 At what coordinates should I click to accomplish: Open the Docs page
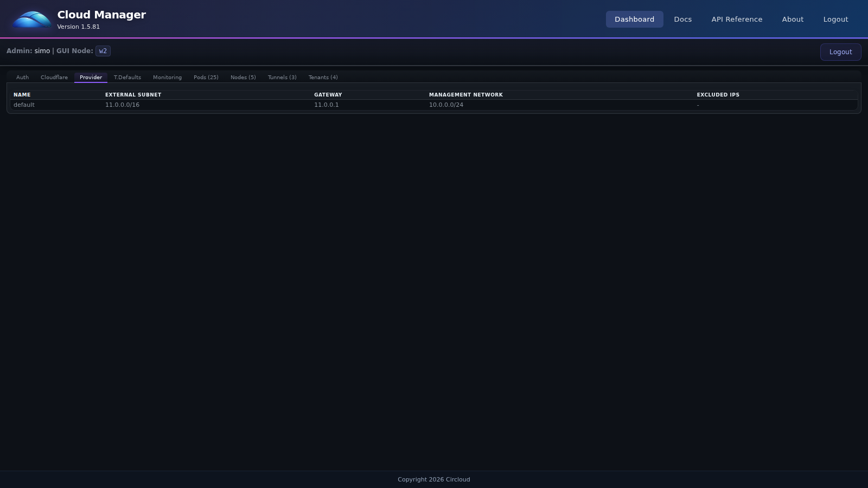click(x=682, y=19)
